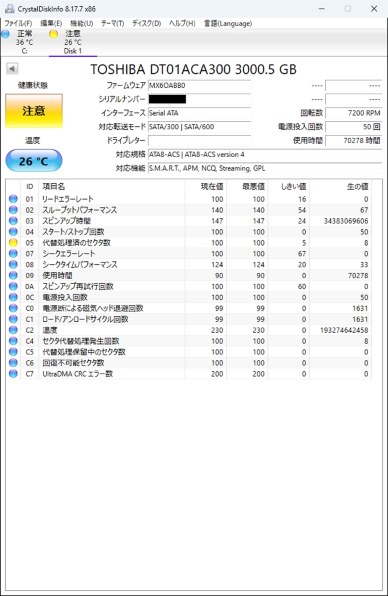Click the 生の値 column header

340,187
